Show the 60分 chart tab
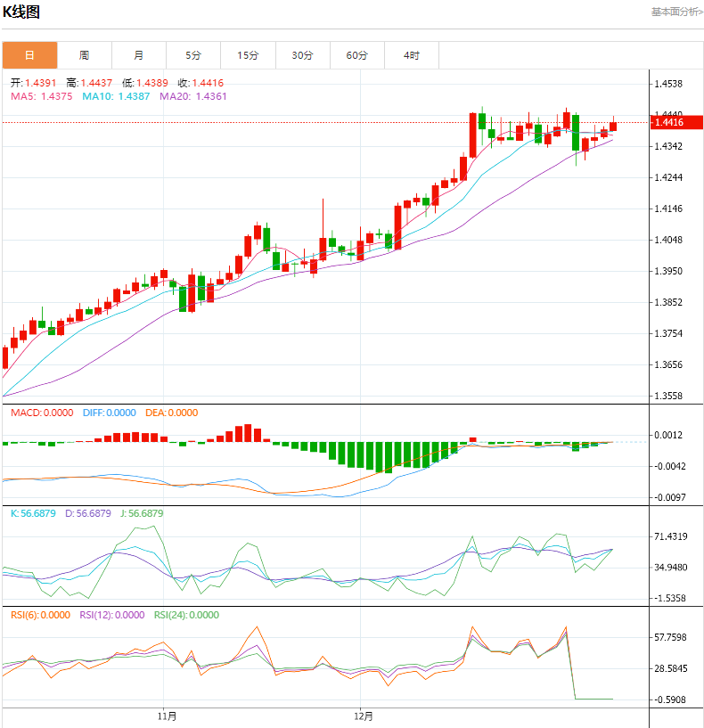 [356, 55]
